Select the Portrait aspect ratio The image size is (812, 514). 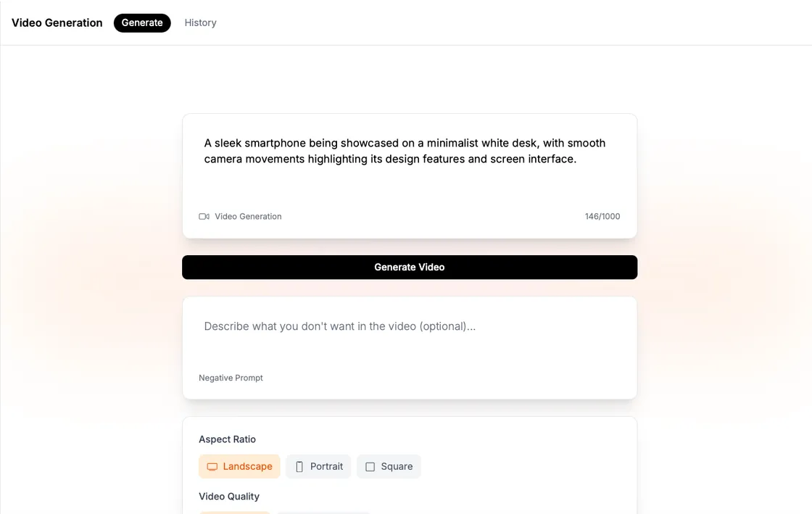pos(318,466)
